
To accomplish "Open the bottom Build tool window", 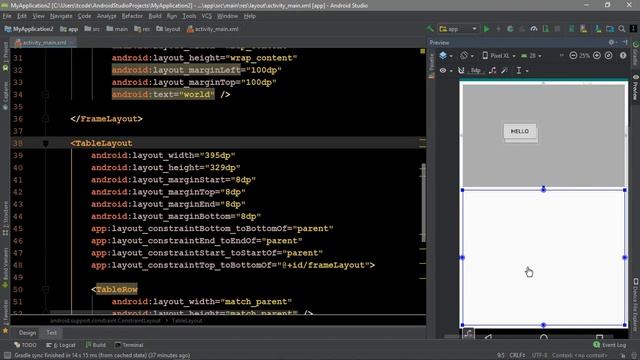I will [x=96, y=345].
